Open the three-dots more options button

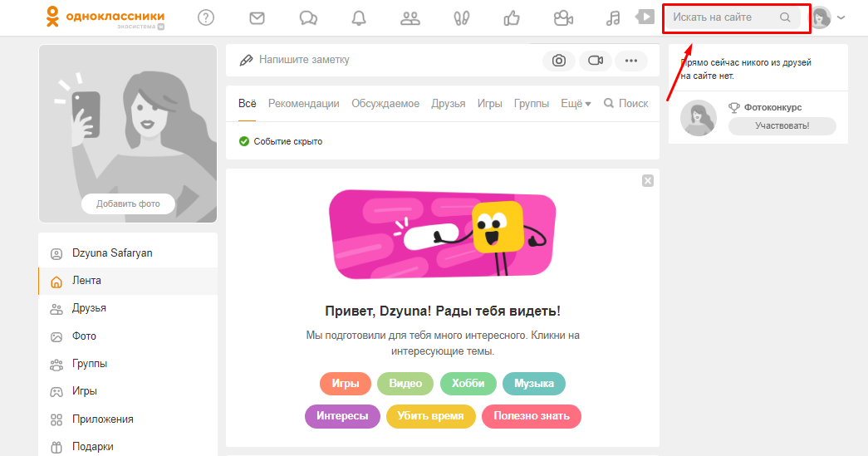(x=630, y=61)
